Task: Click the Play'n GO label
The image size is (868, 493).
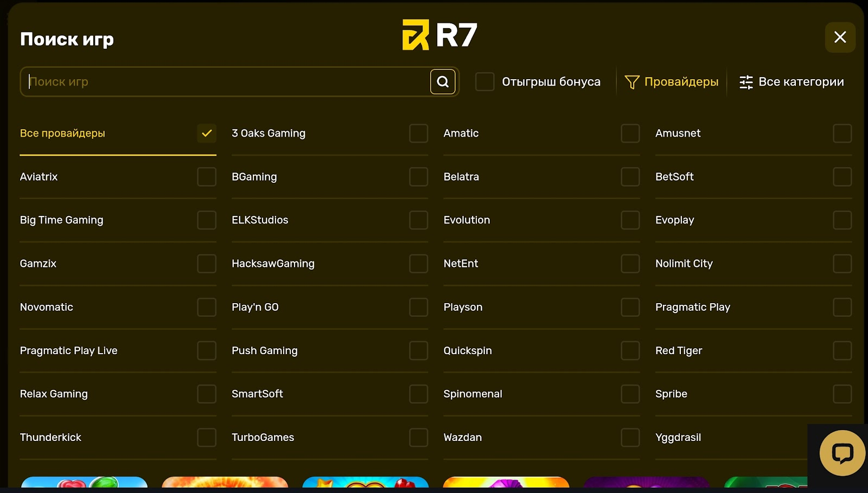Action: pos(255,307)
